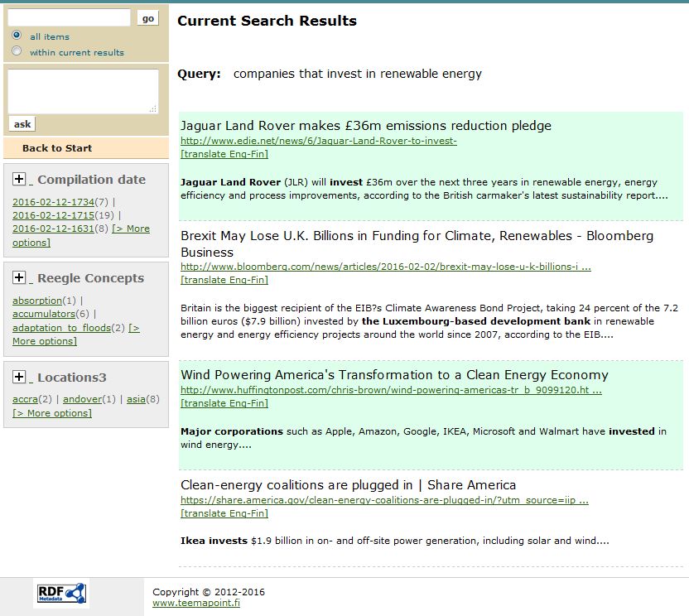This screenshot has height=616, width=689.
Task: Click the ask button
Action: [22, 124]
